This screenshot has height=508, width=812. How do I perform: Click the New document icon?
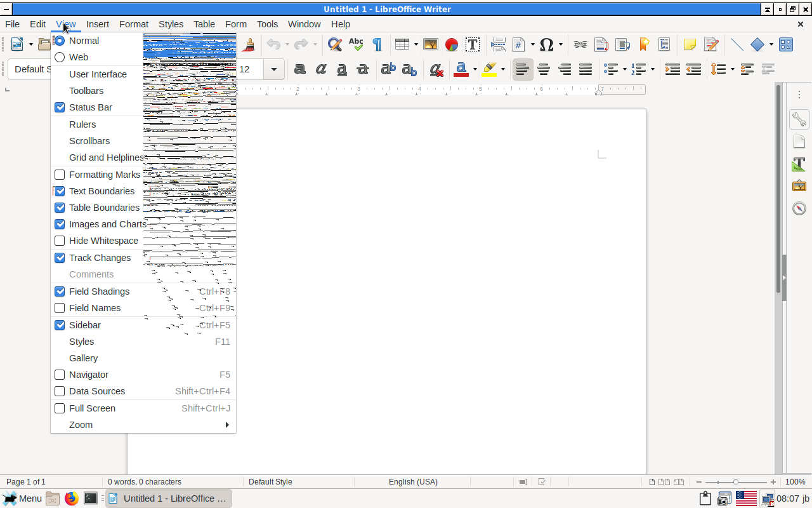pyautogui.click(x=17, y=44)
